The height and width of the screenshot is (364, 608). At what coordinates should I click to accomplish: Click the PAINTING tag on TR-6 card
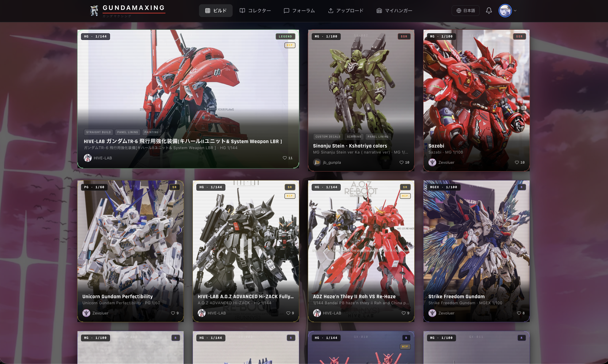click(x=151, y=132)
